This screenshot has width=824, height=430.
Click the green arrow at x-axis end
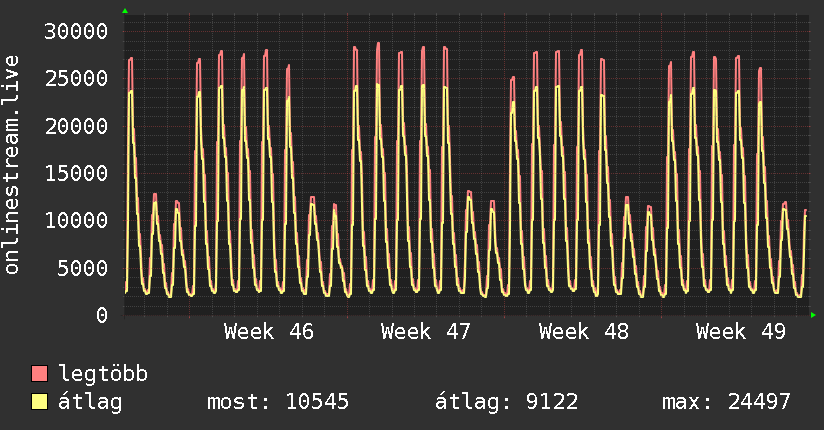point(813,315)
